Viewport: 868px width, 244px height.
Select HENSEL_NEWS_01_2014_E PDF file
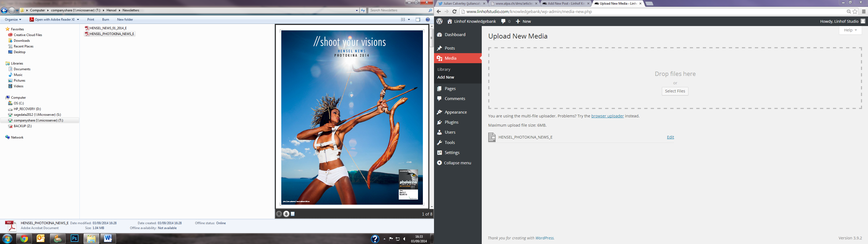[x=106, y=28]
